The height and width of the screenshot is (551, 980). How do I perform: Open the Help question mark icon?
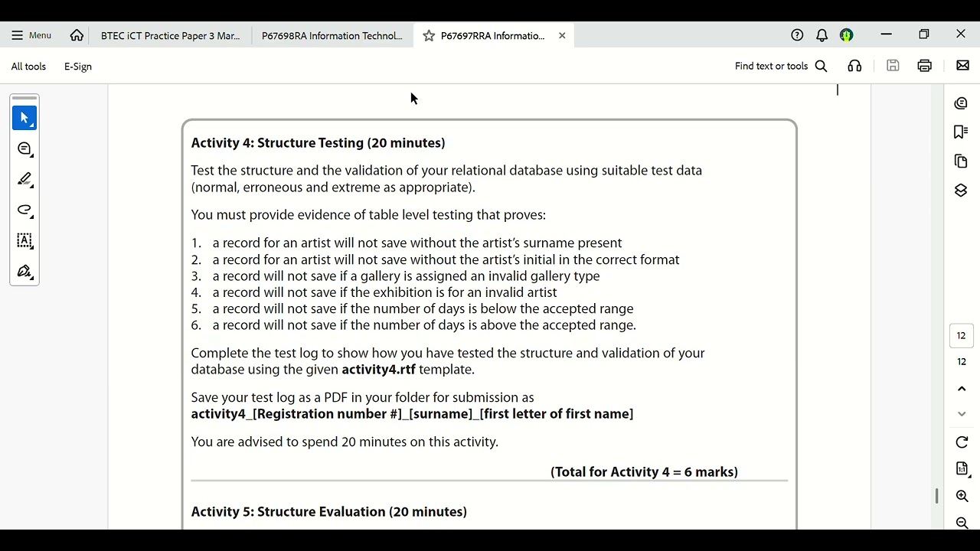pyautogui.click(x=797, y=35)
